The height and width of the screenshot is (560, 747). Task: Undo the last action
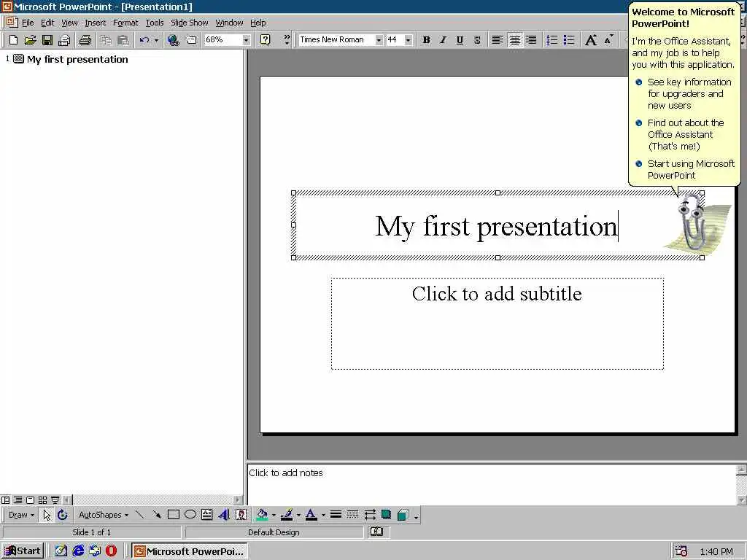[x=144, y=40]
